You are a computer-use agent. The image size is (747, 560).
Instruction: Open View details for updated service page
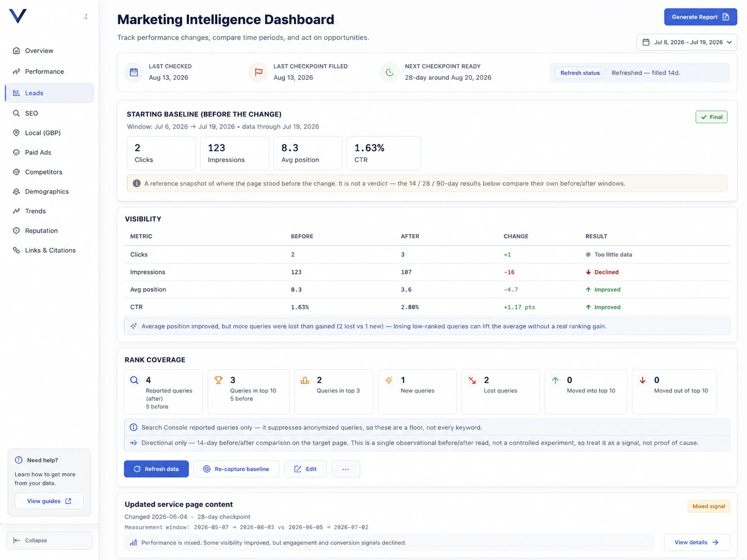pyautogui.click(x=696, y=542)
